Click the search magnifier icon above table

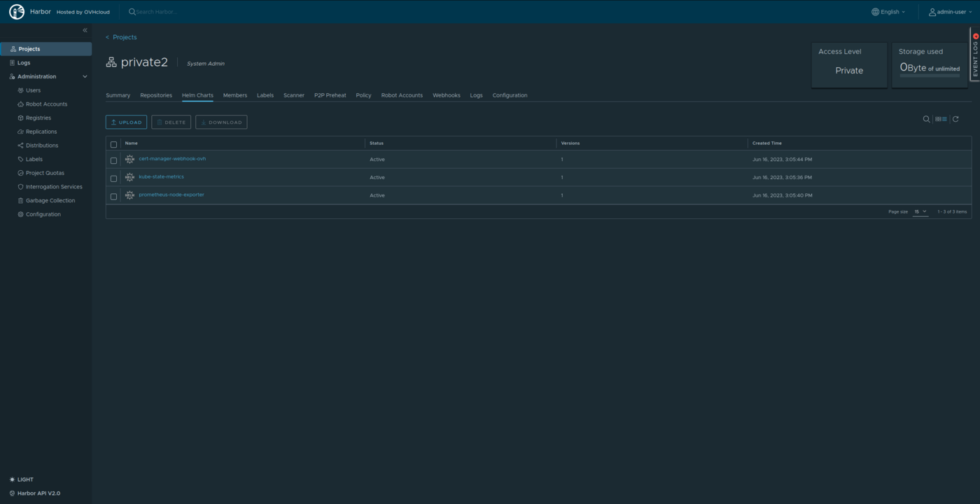click(x=926, y=120)
